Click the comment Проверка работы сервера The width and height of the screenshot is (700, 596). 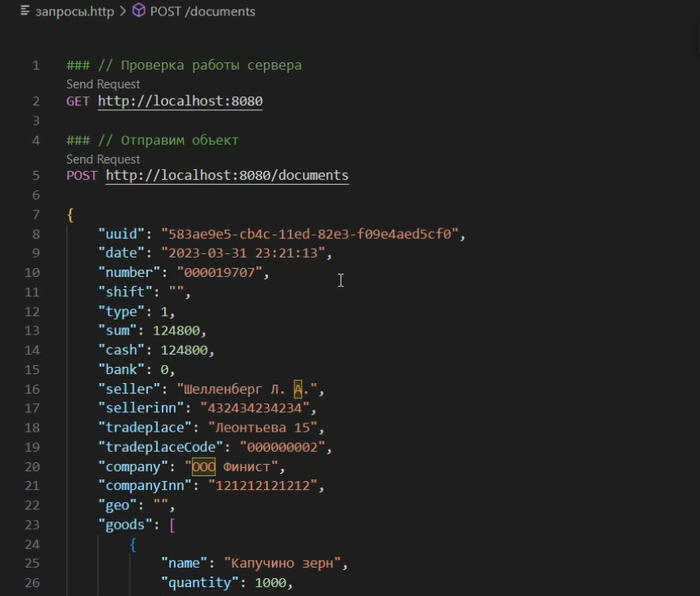(x=184, y=66)
